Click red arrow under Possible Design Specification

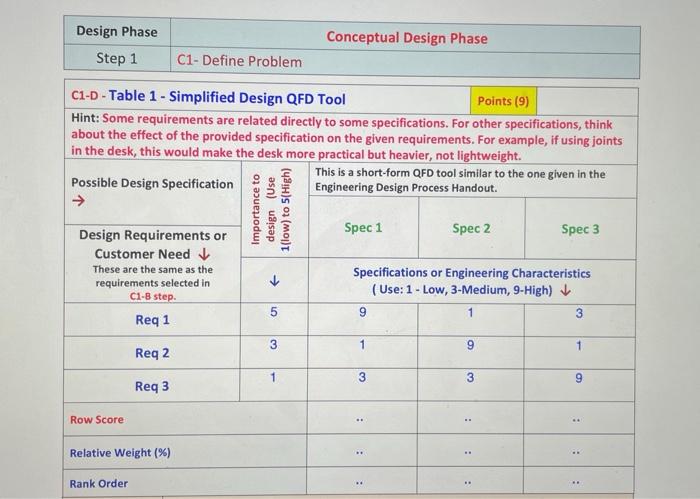[78, 201]
